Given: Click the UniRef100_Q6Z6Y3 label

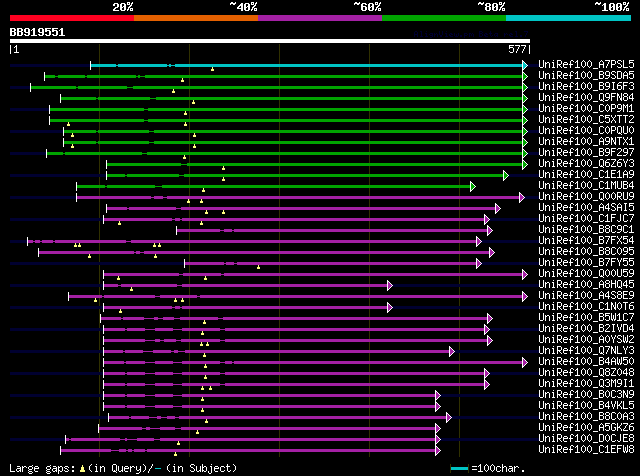Looking at the screenshot, I should pyautogui.click(x=586, y=163).
